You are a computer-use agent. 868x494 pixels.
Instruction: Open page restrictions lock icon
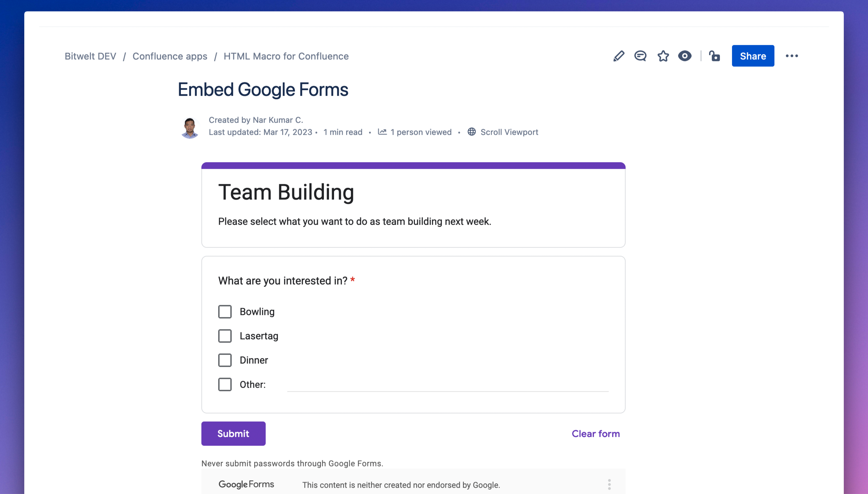714,56
